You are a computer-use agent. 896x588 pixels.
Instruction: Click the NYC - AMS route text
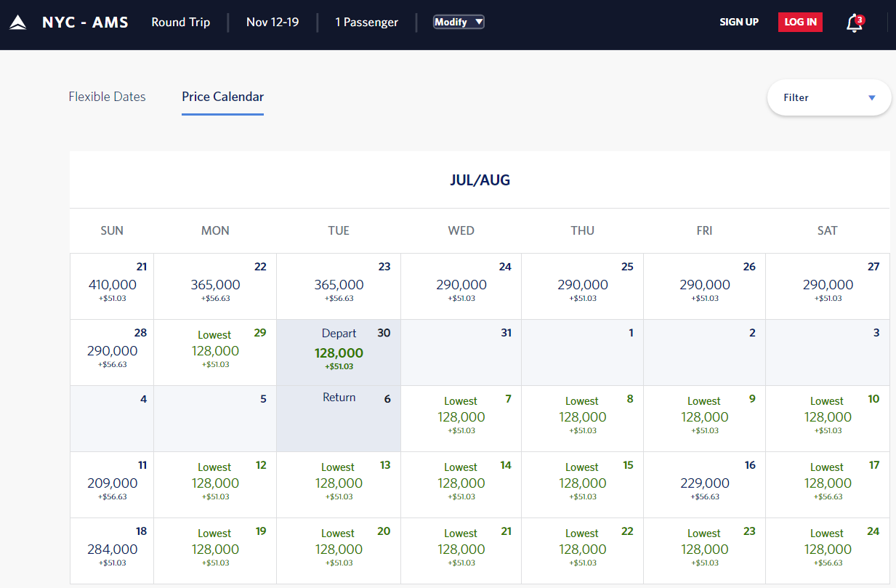point(85,22)
